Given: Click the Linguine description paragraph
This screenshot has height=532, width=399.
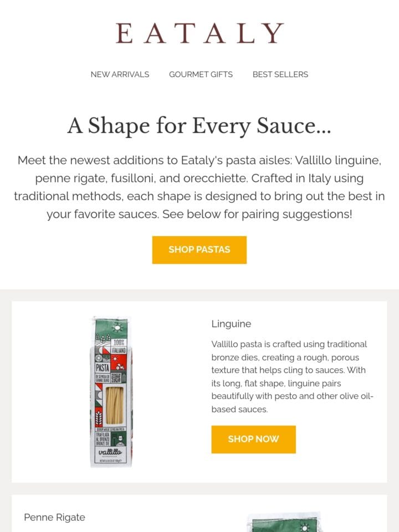Looking at the screenshot, I should 292,377.
